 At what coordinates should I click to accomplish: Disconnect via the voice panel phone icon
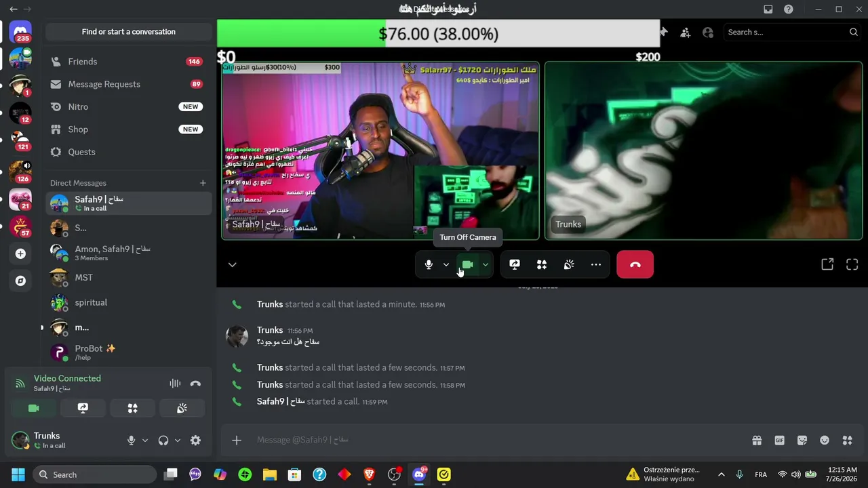coord(195,384)
